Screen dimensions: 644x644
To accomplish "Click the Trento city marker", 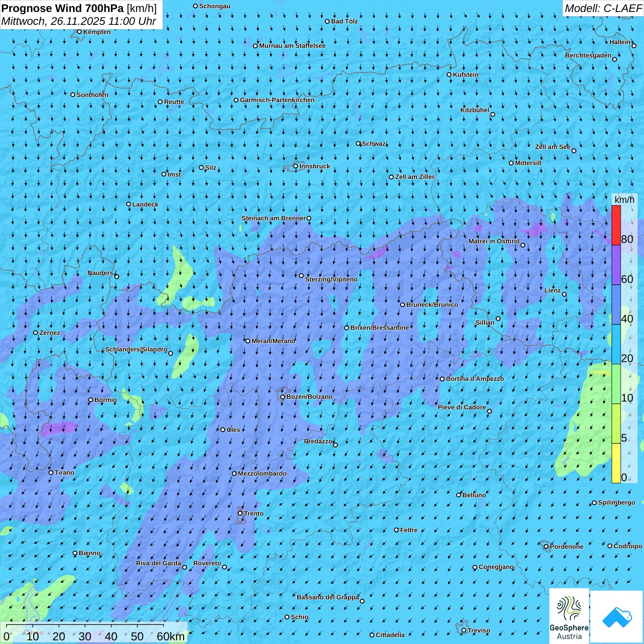I will (240, 513).
